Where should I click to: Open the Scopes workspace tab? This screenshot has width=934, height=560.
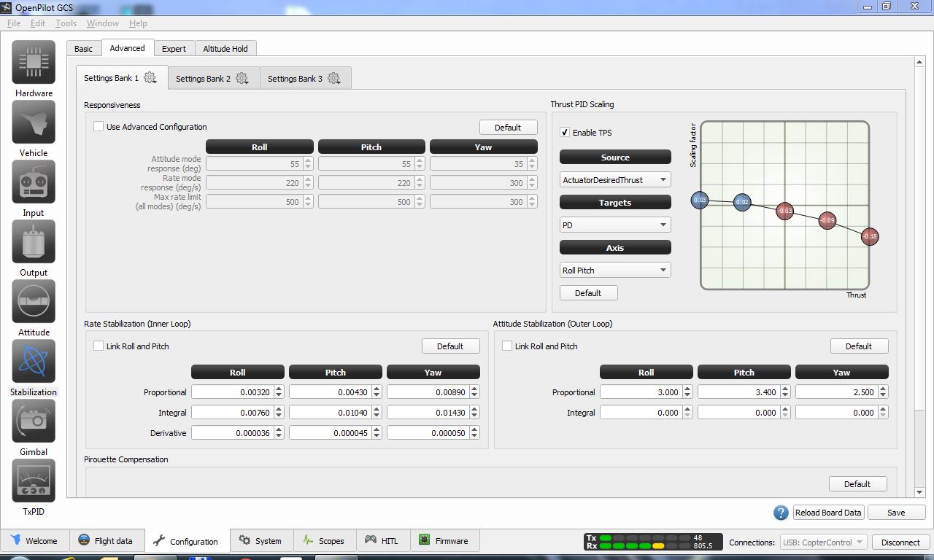(323, 541)
